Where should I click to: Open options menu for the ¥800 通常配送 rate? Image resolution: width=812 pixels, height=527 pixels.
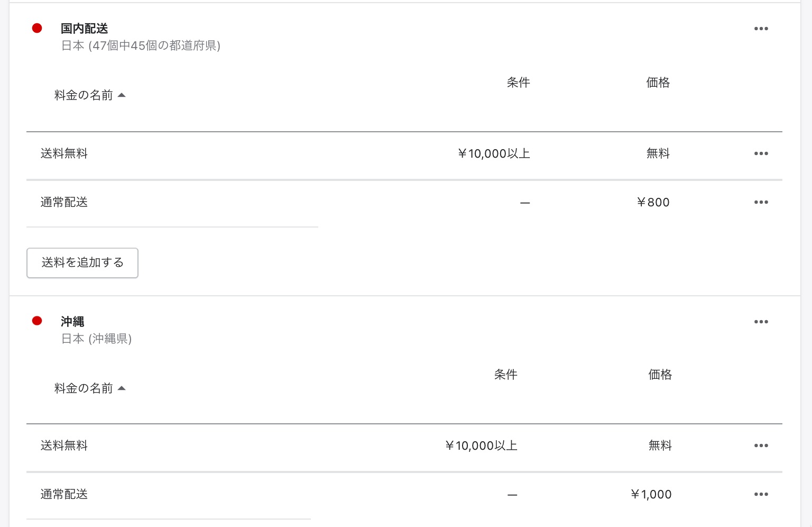761,202
